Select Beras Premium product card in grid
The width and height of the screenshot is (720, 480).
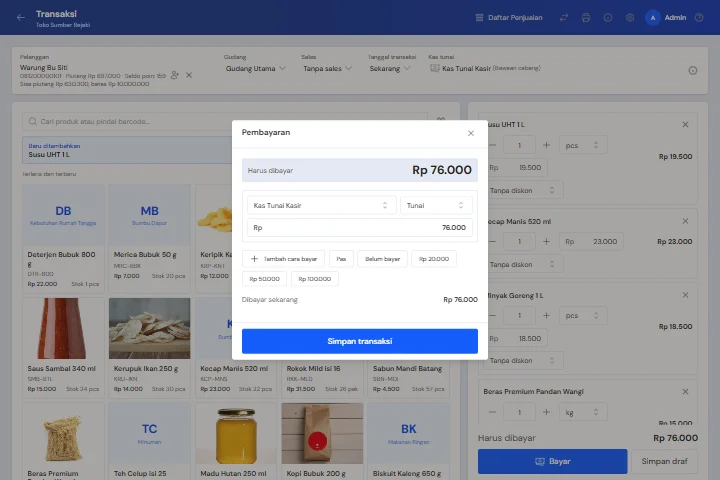[x=63, y=441]
